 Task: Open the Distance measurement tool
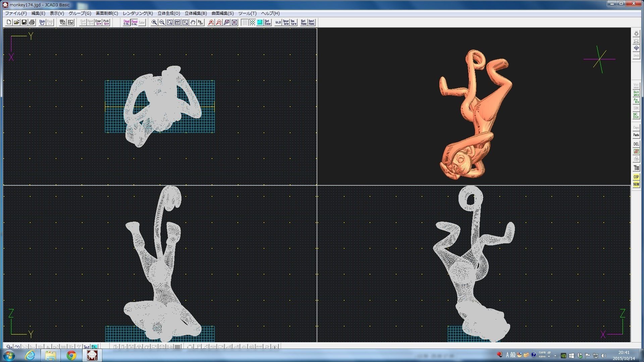click(x=636, y=94)
